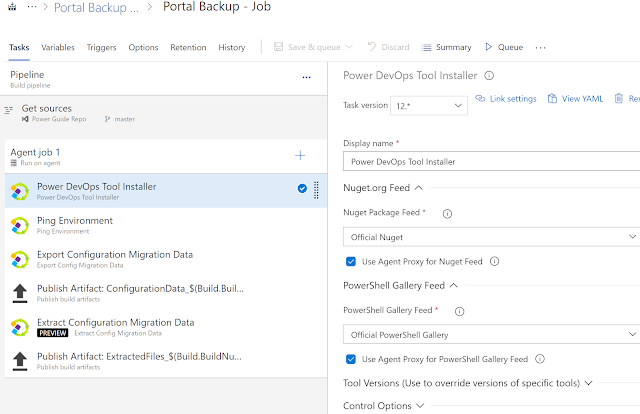This screenshot has width=640, height=414.
Task: Click the info icon beside Power DevOps Tool Installer title
Action: [x=489, y=75]
